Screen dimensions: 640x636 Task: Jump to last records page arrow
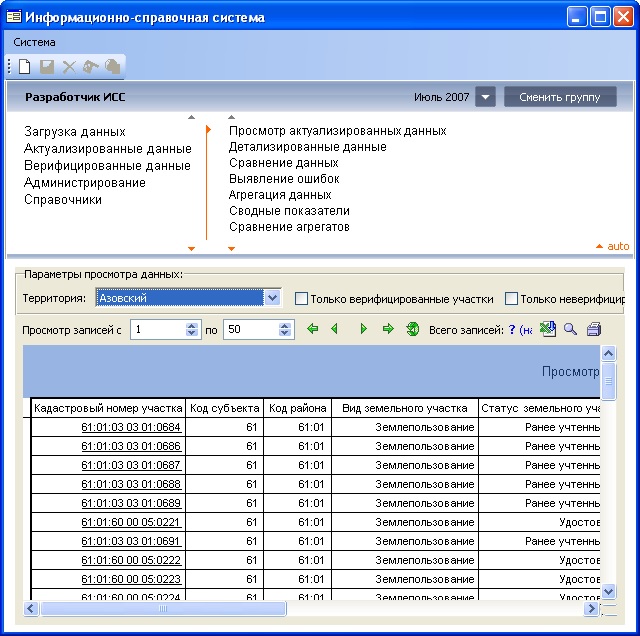(388, 329)
